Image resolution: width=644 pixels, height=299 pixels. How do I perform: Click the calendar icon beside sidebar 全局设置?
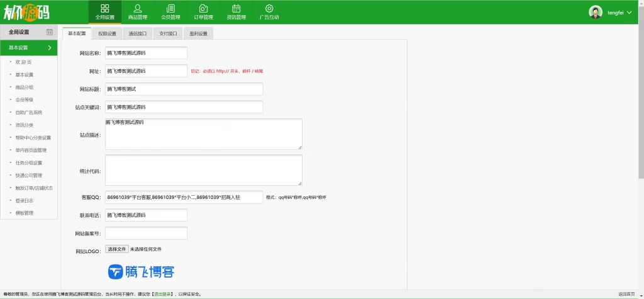[50, 32]
